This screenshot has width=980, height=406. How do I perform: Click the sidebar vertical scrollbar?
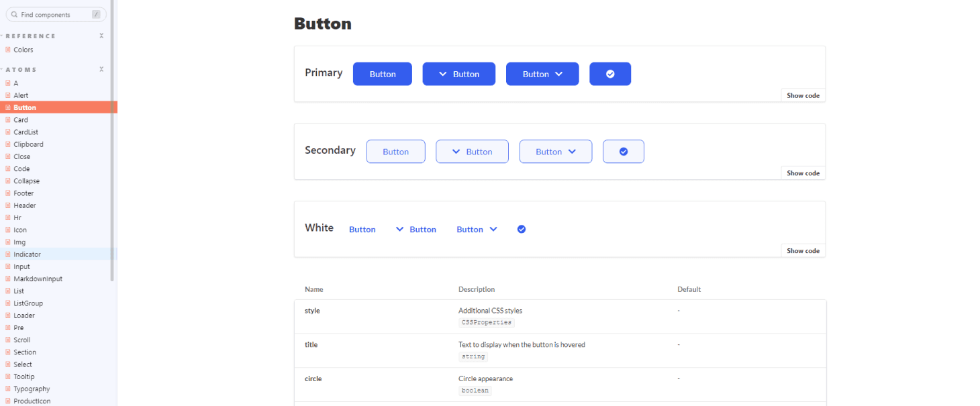click(112, 141)
